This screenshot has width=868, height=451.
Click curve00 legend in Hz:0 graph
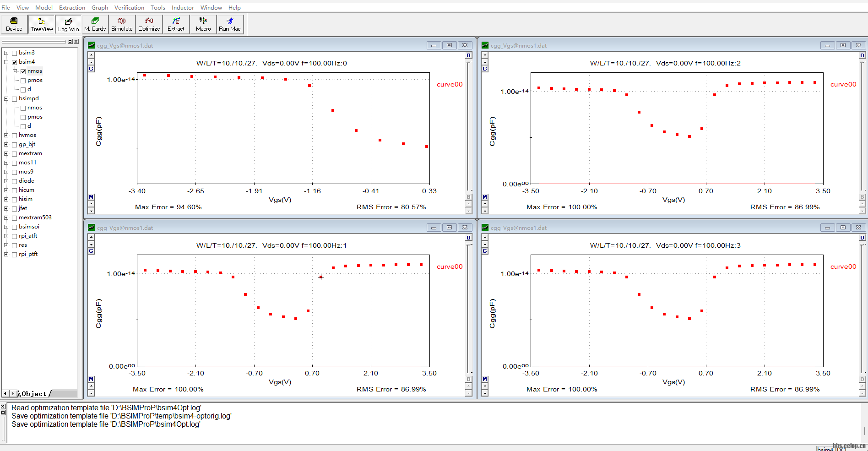(450, 84)
